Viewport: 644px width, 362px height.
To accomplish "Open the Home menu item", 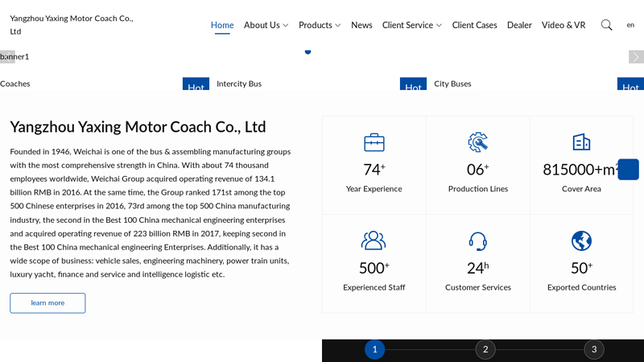I will tap(222, 25).
